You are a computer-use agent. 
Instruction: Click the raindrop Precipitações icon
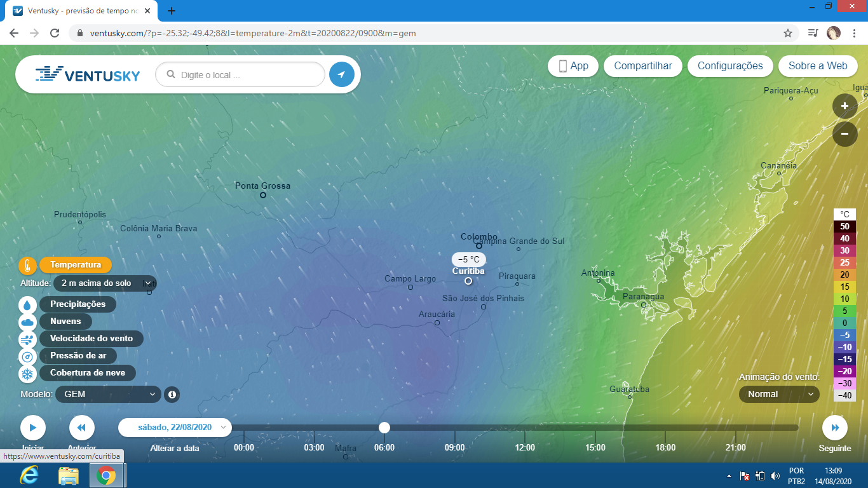pos(28,304)
